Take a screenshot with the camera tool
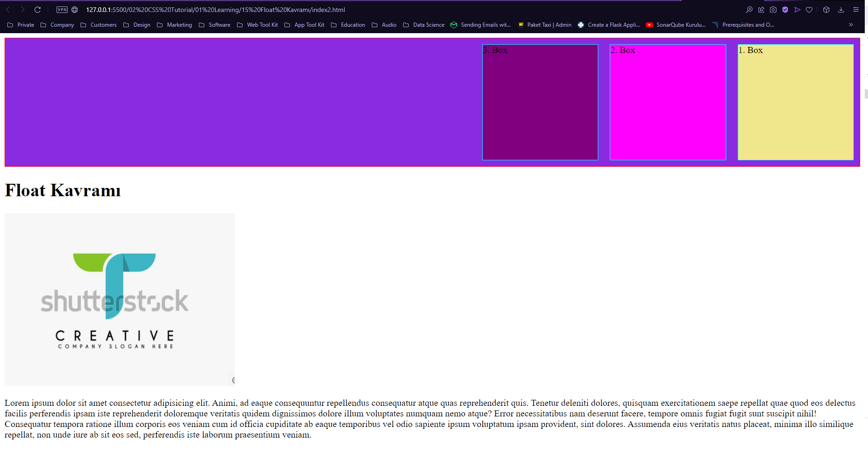This screenshot has height=456, width=868. pos(774,9)
